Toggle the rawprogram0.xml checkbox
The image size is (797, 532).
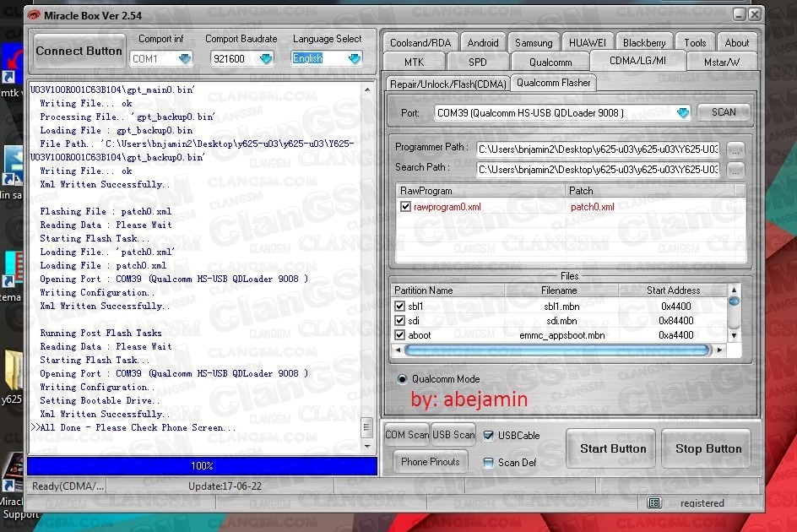pyautogui.click(x=405, y=207)
